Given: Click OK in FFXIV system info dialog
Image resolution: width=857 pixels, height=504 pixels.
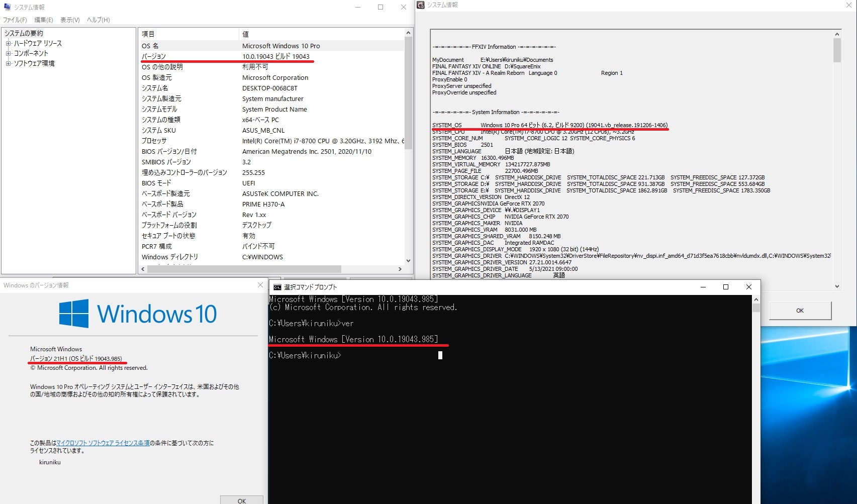Looking at the screenshot, I should [x=800, y=311].
